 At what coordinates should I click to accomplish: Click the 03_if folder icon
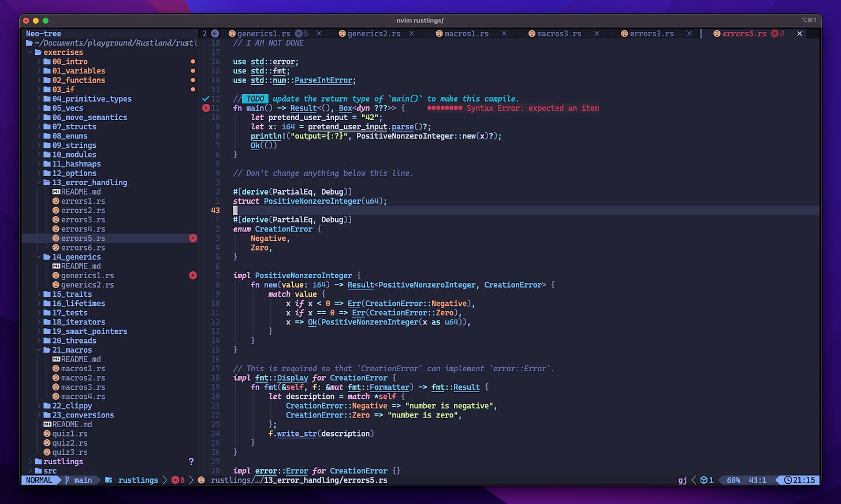point(47,89)
